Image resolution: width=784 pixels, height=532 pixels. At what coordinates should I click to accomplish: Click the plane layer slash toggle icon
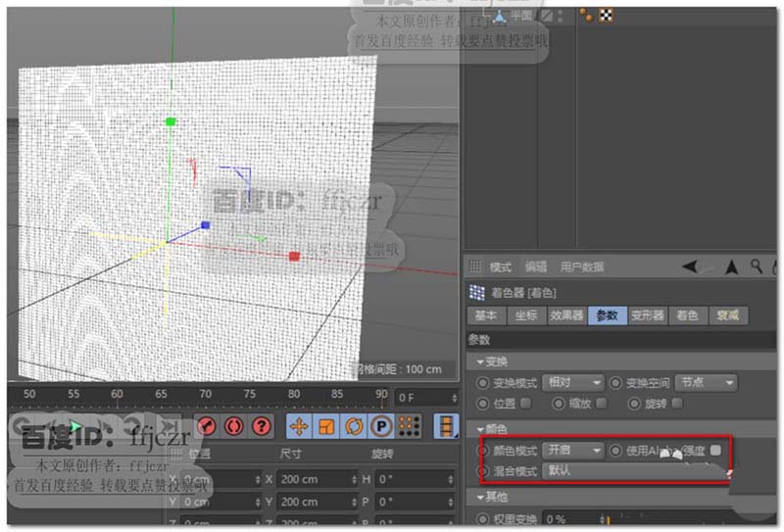pos(547,16)
